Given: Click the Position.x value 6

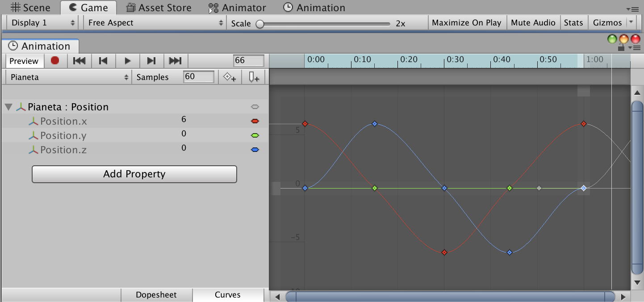Looking at the screenshot, I should tap(184, 119).
